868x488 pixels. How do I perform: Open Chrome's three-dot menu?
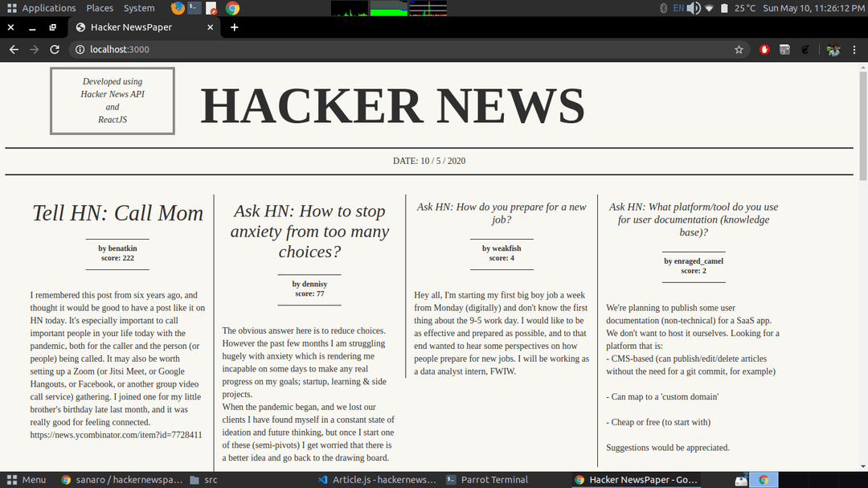coord(854,49)
